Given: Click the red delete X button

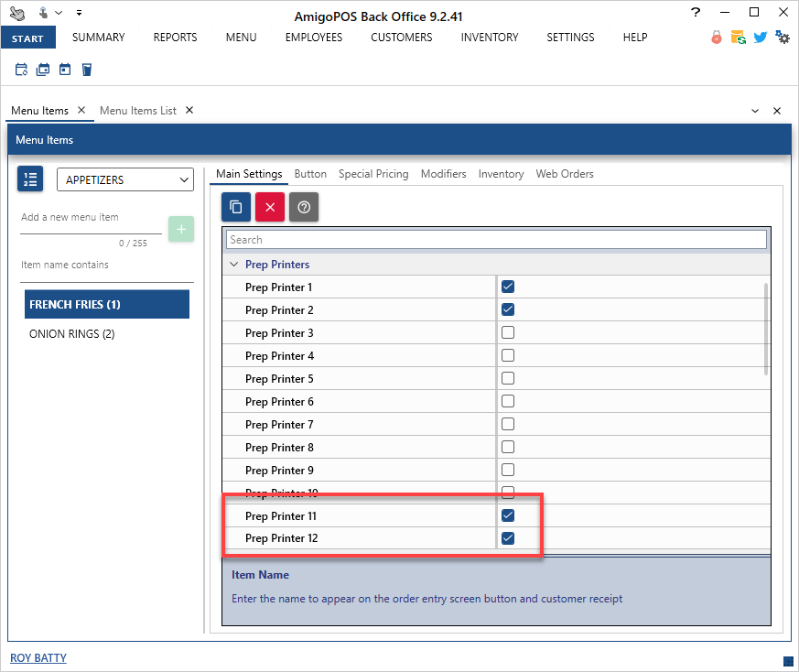Looking at the screenshot, I should (270, 207).
